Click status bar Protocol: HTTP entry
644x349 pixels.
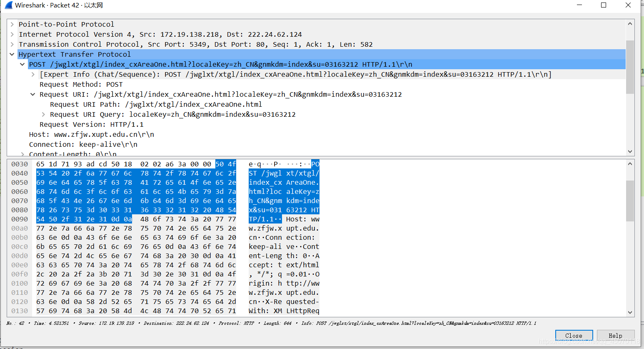click(236, 323)
